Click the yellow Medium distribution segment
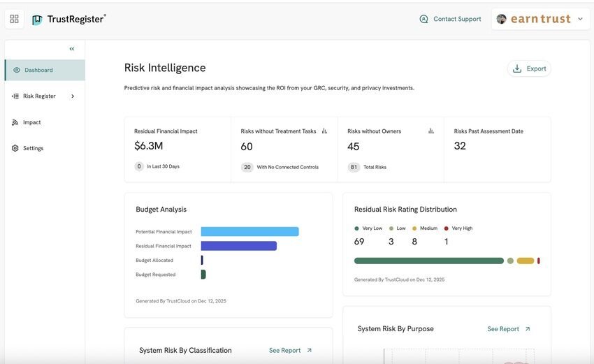 click(x=526, y=261)
